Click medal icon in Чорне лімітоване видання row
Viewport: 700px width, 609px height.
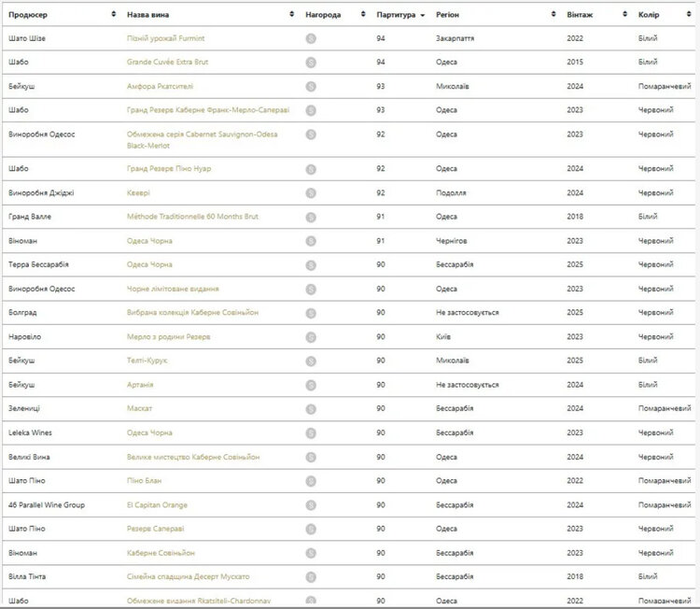click(x=311, y=290)
